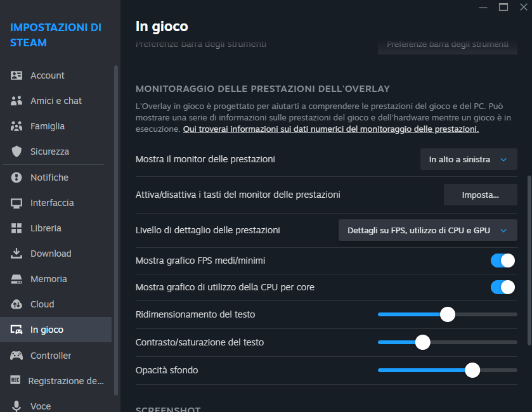
Task: Click the Download arrow icon
Action: point(16,254)
